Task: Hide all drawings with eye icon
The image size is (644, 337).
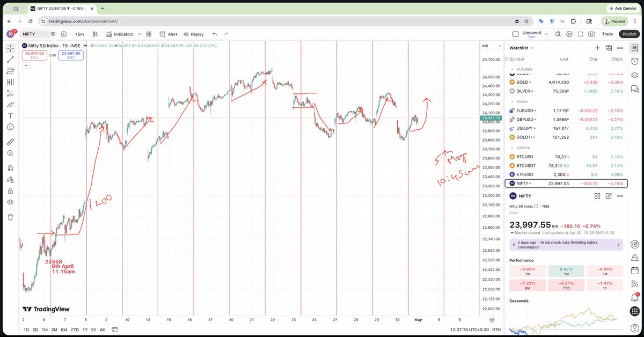Action: tap(11, 202)
